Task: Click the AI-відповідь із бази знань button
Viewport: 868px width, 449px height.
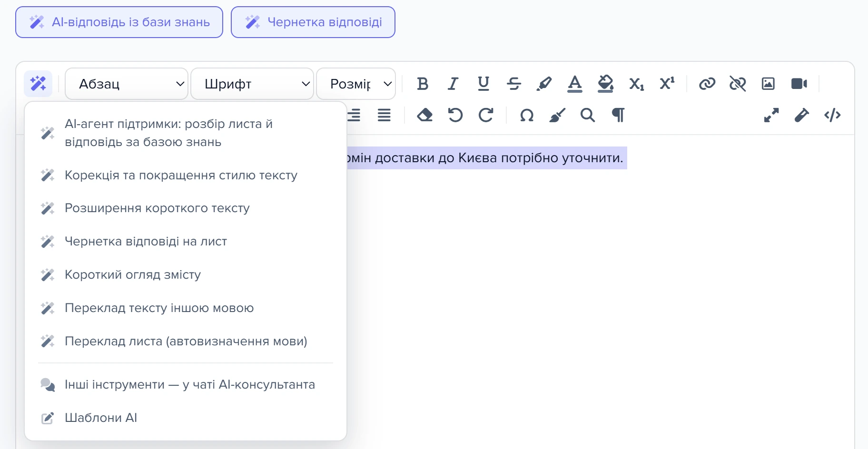Action: tap(119, 22)
